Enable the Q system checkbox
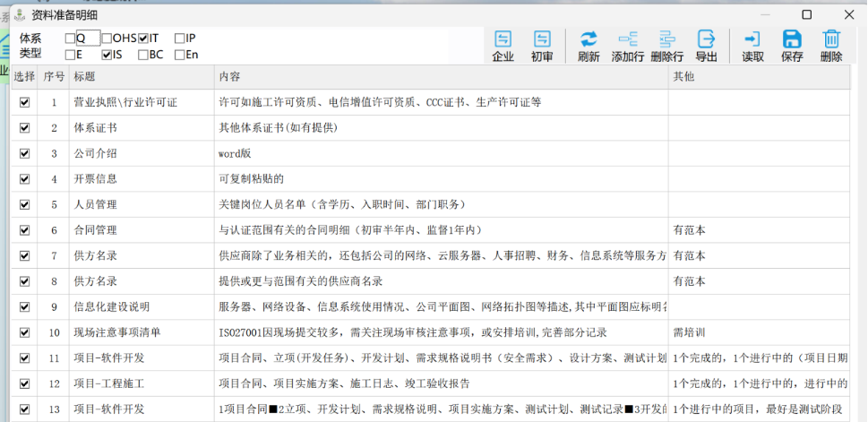The image size is (868, 422). [71, 39]
